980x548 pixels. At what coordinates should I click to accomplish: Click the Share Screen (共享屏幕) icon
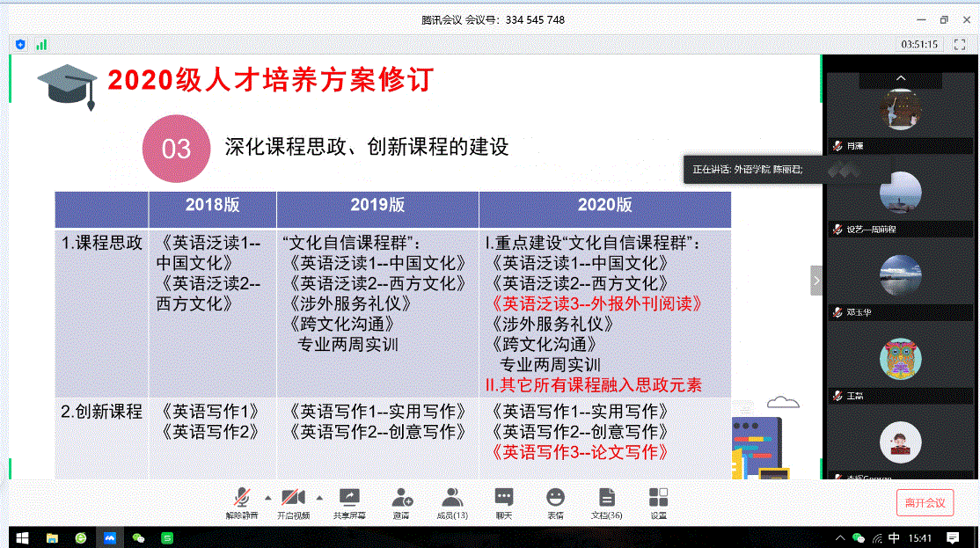click(349, 499)
